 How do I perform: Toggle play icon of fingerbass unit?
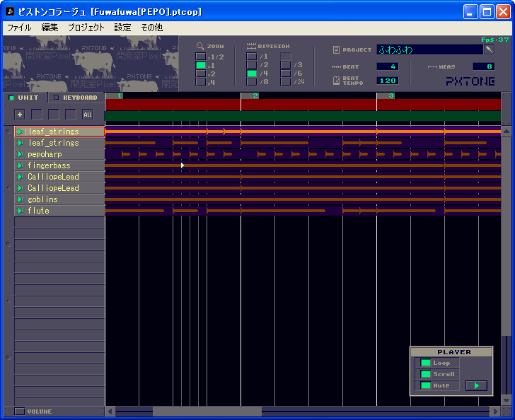tap(20, 165)
